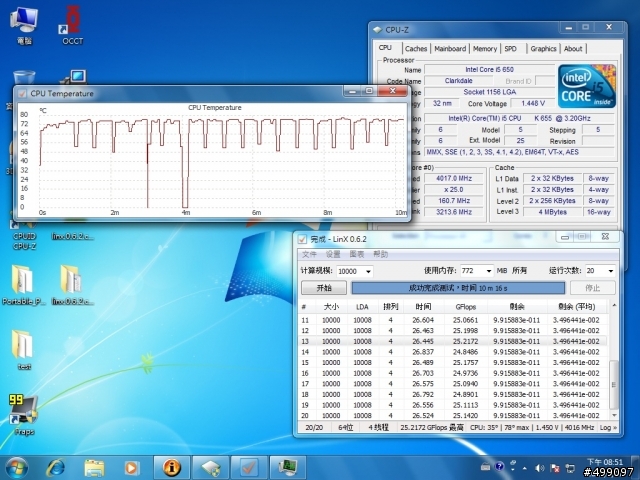
Task: Click the Intel Core i5 logo in CPU-Z
Action: [587, 86]
